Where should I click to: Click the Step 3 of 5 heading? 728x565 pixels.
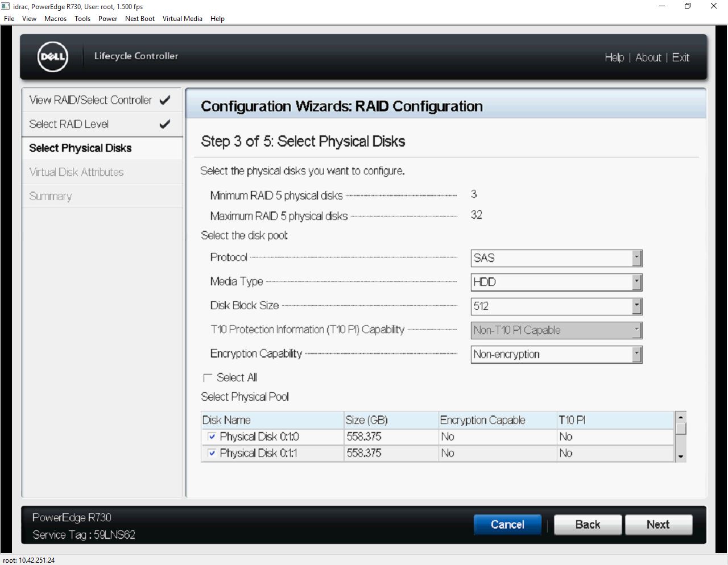[303, 142]
